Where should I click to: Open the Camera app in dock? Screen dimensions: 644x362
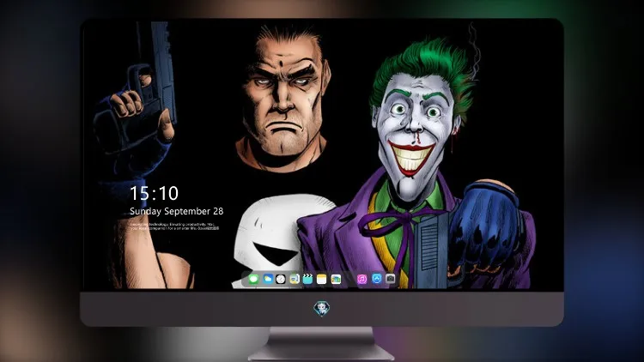tap(390, 279)
